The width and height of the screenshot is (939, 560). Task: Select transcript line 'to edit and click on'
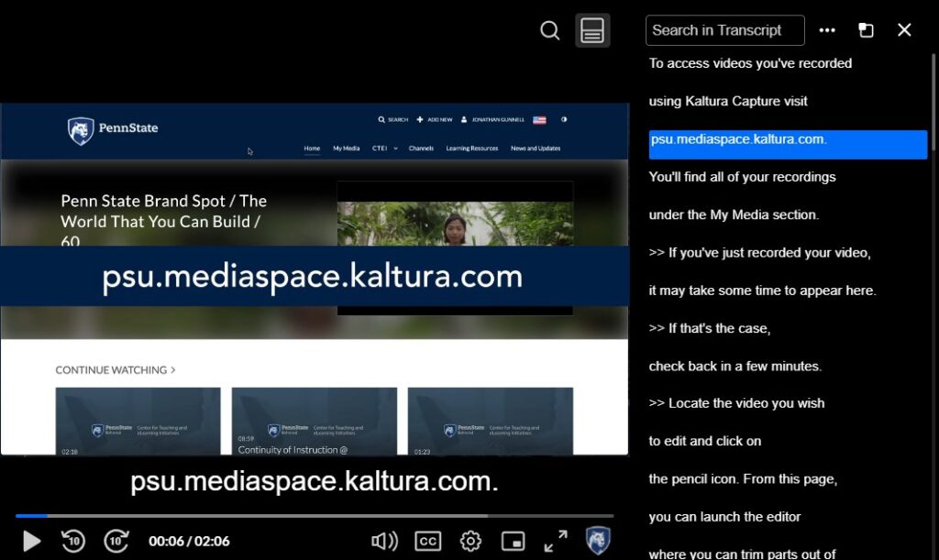point(705,441)
